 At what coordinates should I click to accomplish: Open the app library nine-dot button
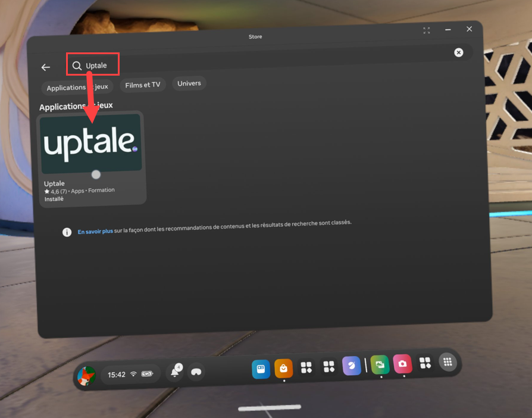click(448, 362)
